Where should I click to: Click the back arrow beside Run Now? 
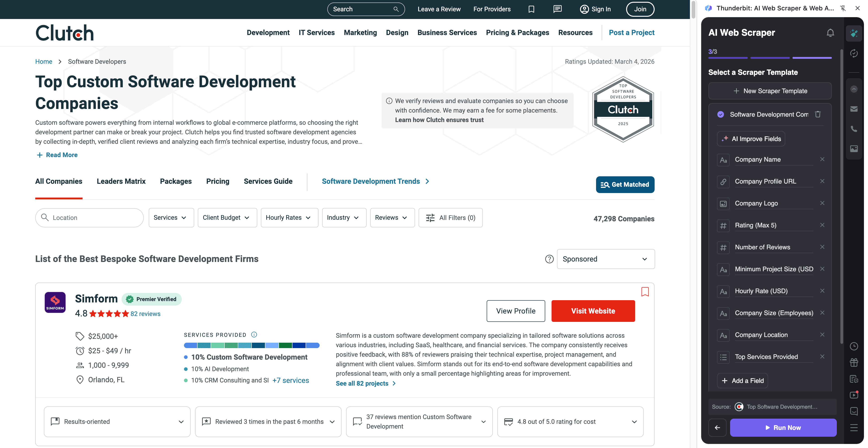pyautogui.click(x=717, y=427)
